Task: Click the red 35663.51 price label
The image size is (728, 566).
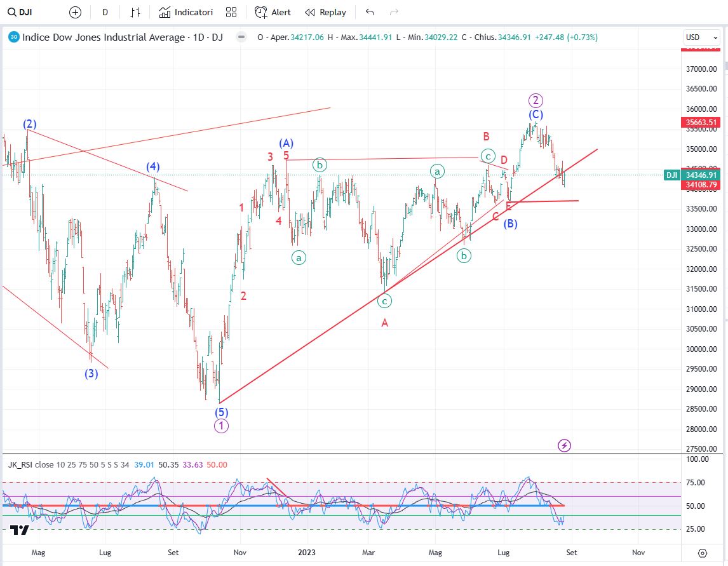Action: click(x=701, y=123)
